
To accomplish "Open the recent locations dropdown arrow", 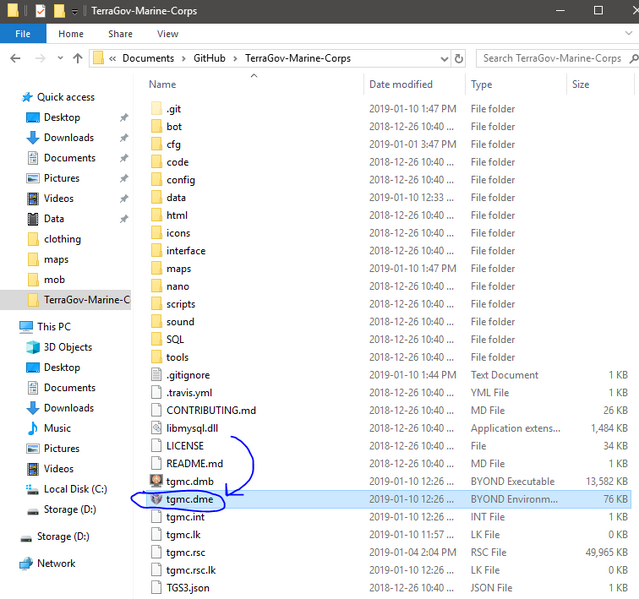I will (60, 58).
